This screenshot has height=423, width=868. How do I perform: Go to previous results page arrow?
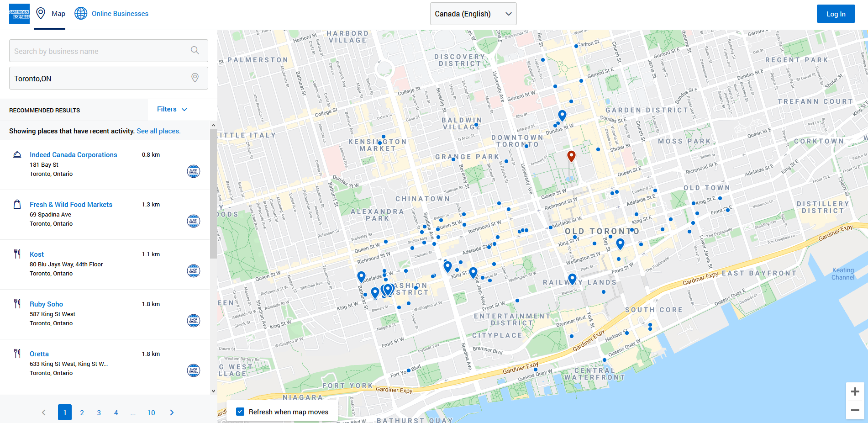(44, 412)
